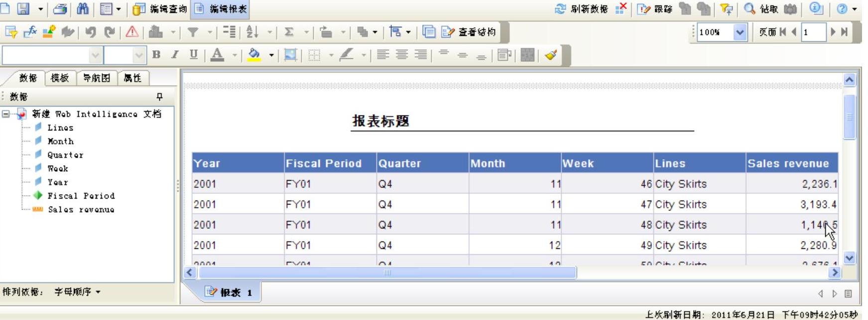Toggle Underline formatting

pos(194,55)
